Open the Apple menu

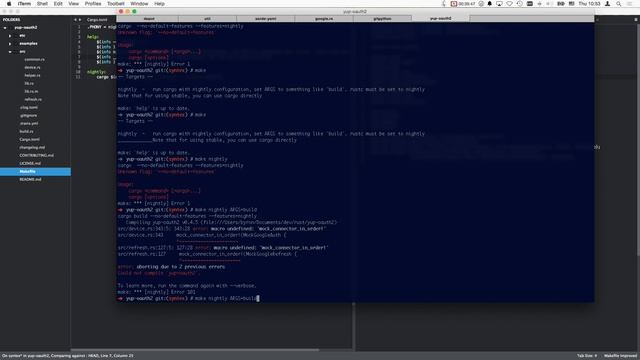click(x=9, y=4)
